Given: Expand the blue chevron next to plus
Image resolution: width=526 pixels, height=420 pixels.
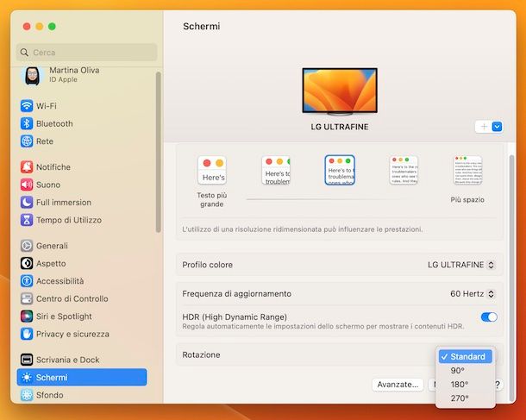Looking at the screenshot, I should [x=498, y=127].
